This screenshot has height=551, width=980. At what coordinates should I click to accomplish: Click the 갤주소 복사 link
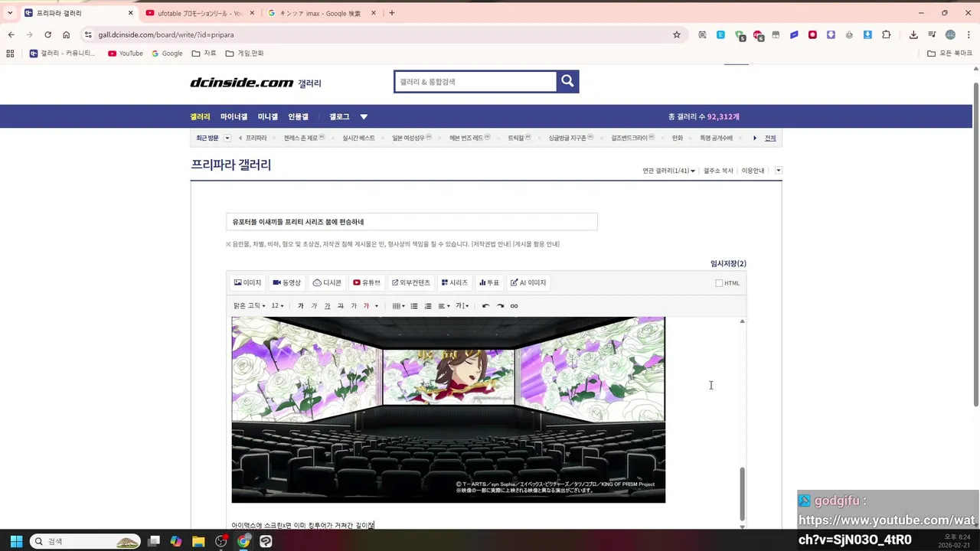pyautogui.click(x=718, y=171)
